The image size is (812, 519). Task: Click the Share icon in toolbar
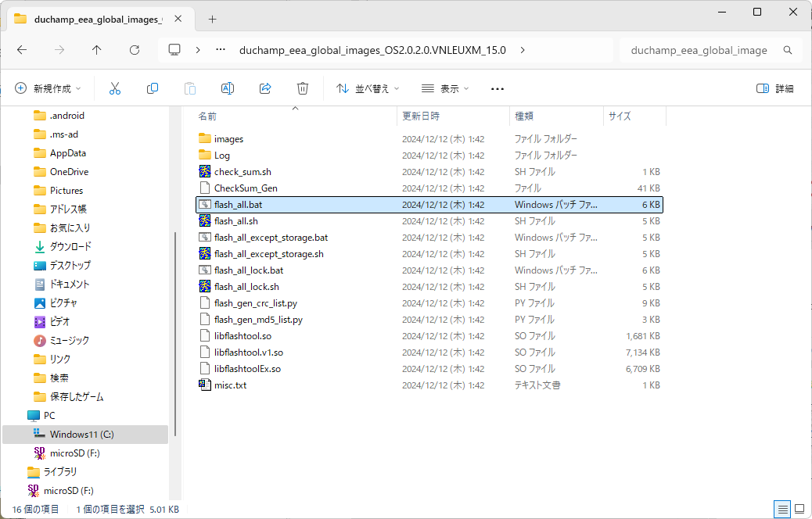click(x=265, y=88)
